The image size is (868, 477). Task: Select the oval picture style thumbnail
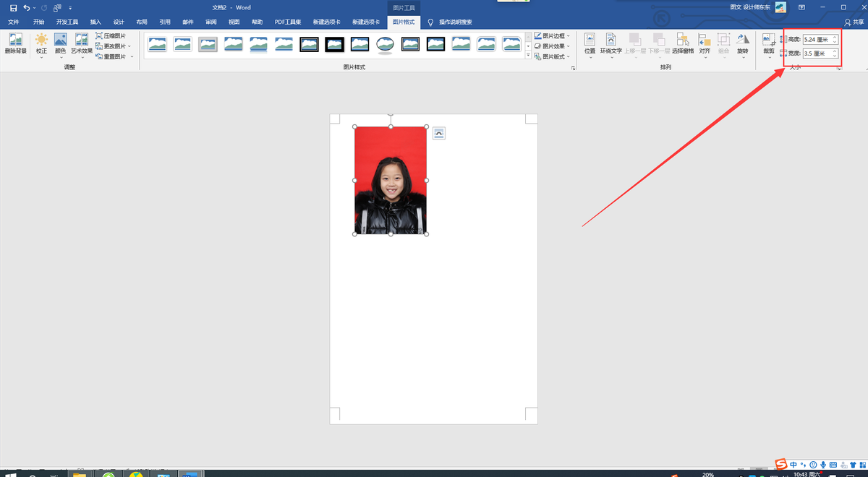pos(385,45)
